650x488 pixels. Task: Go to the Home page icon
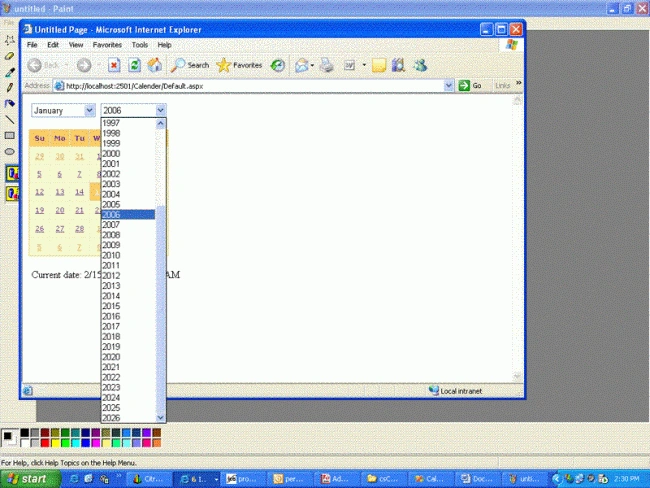point(155,65)
